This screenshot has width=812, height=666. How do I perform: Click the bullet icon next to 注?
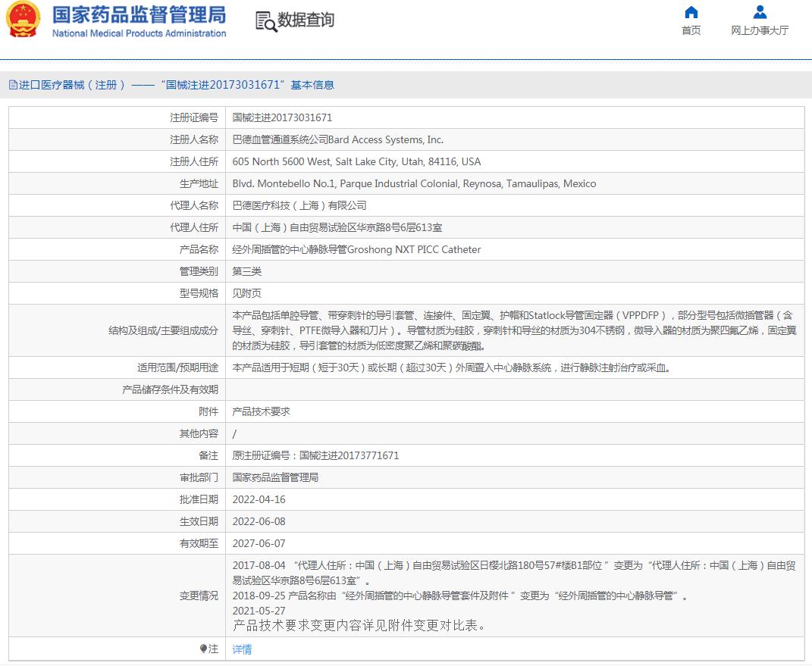click(203, 649)
